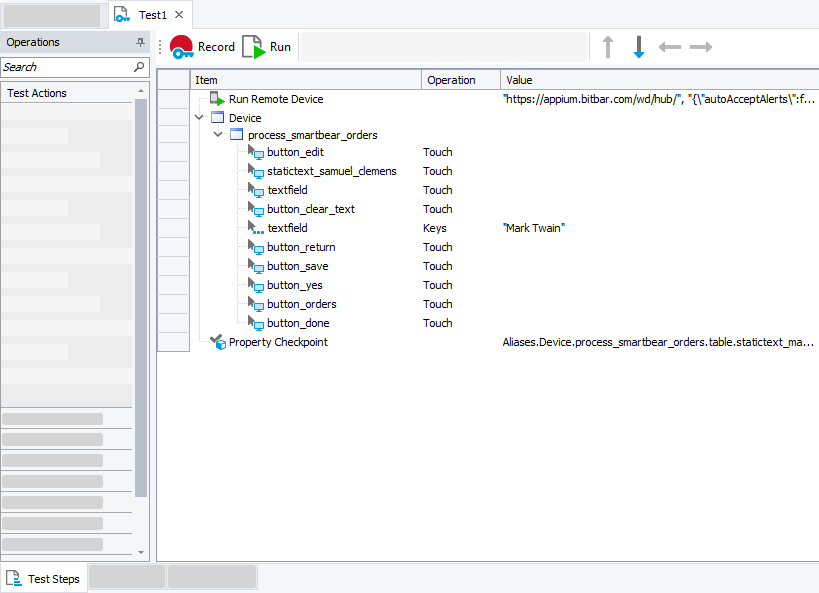Click the Operations panel scrollbar
The height and width of the screenshot is (593, 819).
tap(140, 300)
